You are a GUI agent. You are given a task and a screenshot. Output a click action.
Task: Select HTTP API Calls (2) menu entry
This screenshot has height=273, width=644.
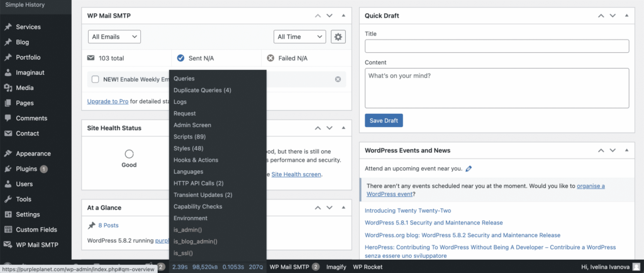(198, 183)
